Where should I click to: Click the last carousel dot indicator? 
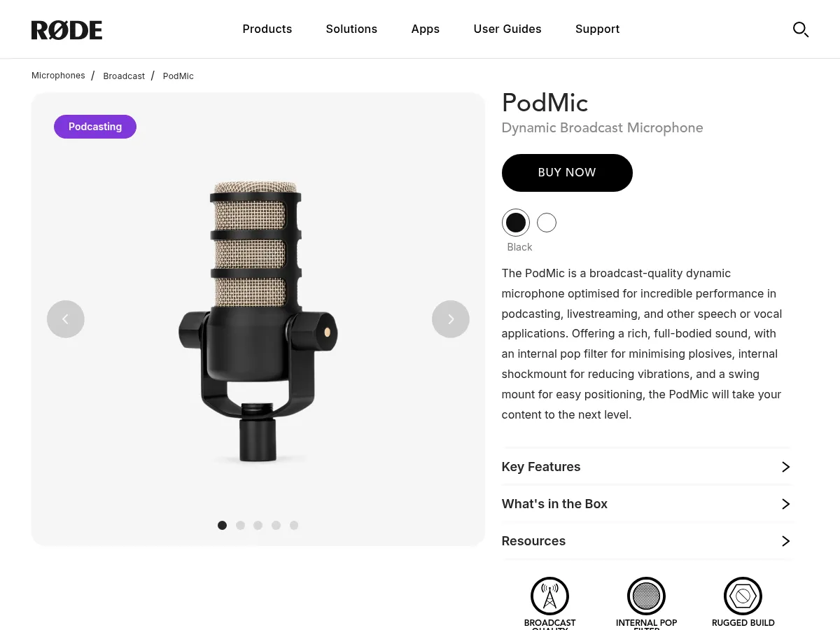pos(294,525)
